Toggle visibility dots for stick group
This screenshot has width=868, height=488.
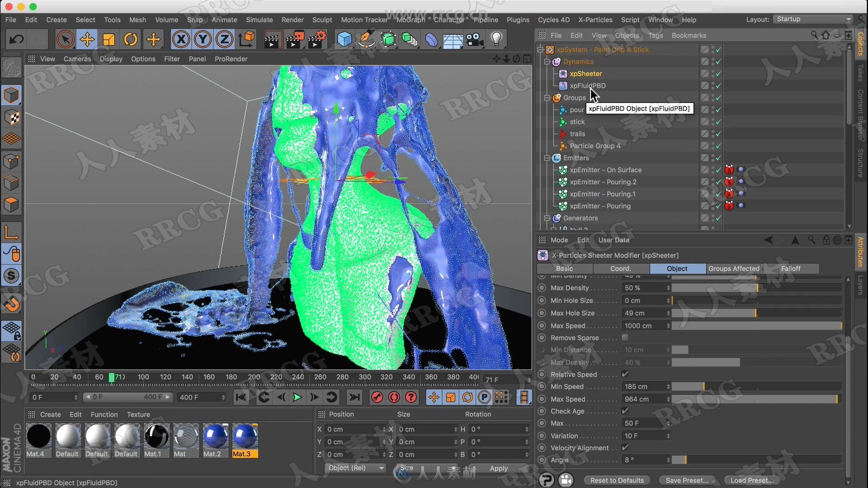click(x=713, y=122)
